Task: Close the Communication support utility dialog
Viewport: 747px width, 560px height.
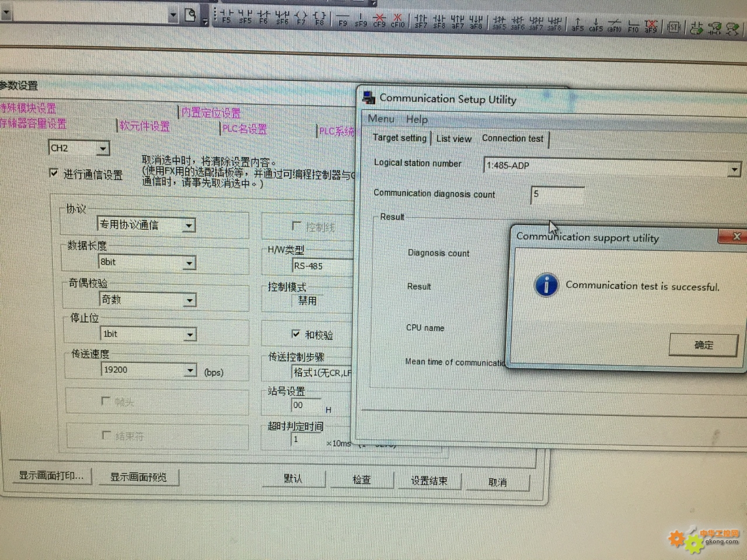Action: 736,237
